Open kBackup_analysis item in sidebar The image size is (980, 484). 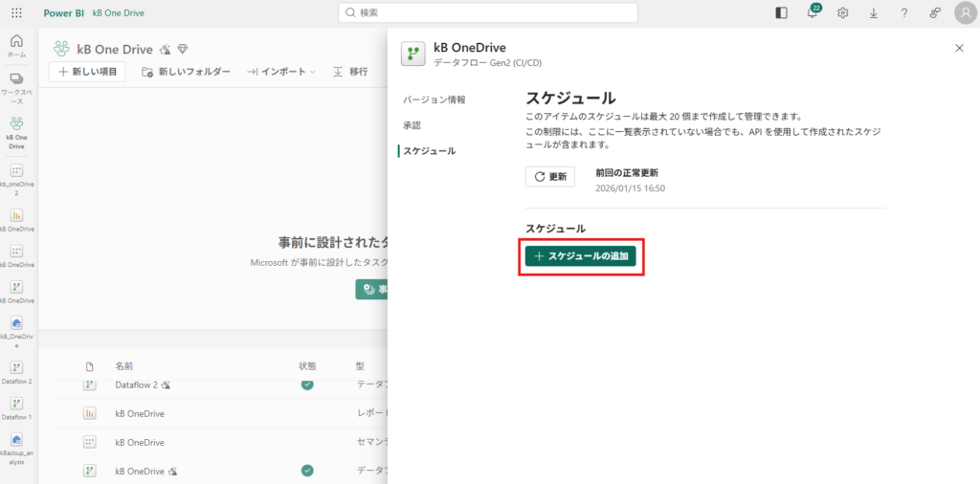tap(16, 446)
